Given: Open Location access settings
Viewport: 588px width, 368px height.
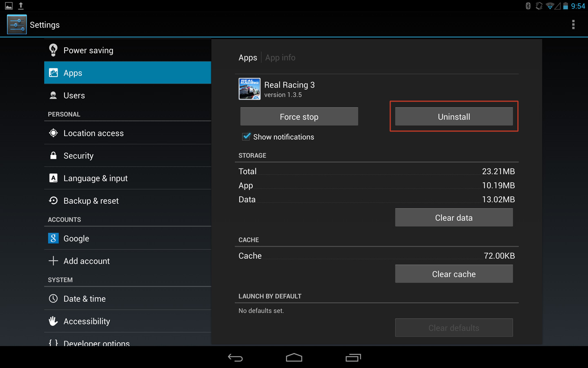Looking at the screenshot, I should 127,133.
